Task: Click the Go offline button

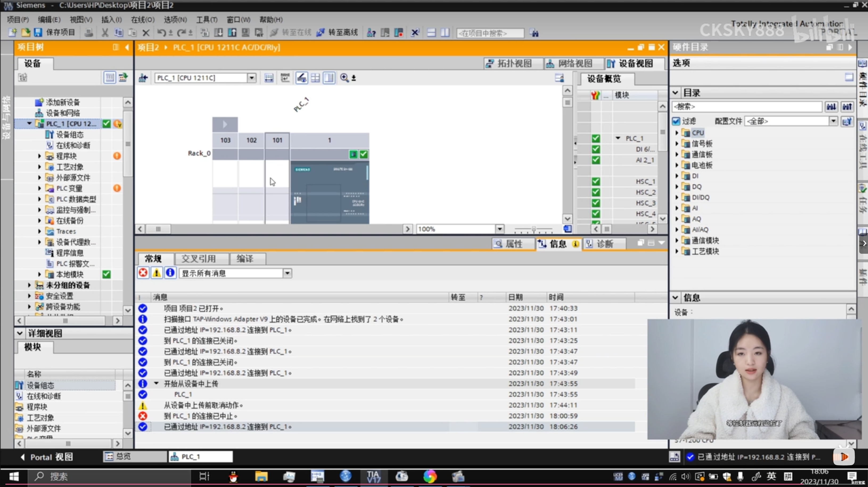Action: click(337, 33)
